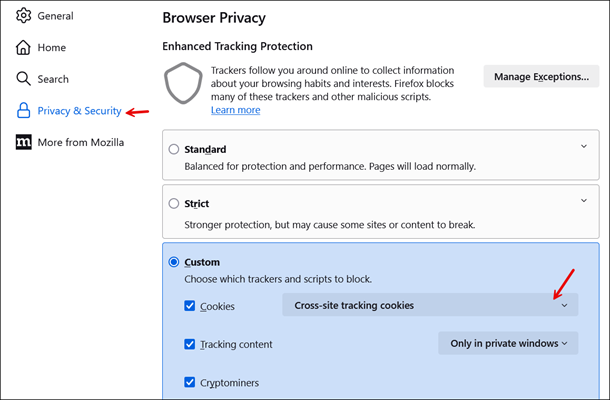The width and height of the screenshot is (610, 400).
Task: Click the Custom option title
Action: click(202, 262)
